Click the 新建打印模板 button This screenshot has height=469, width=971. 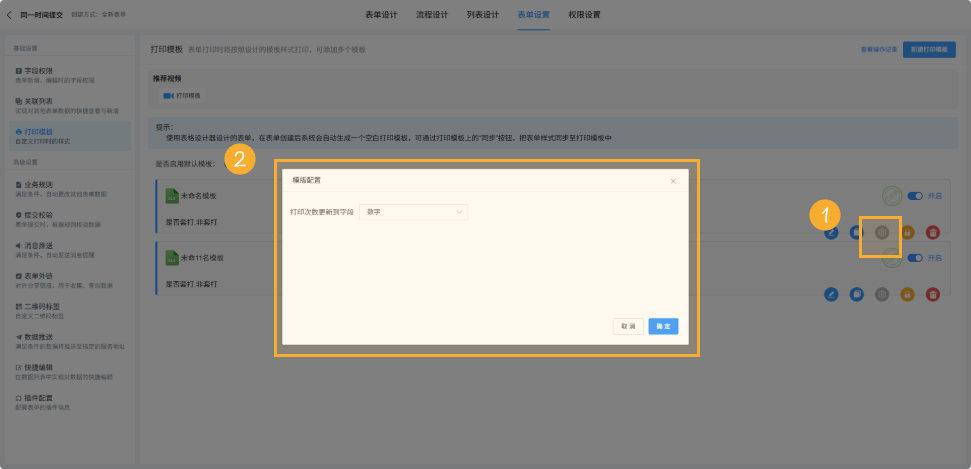[929, 50]
